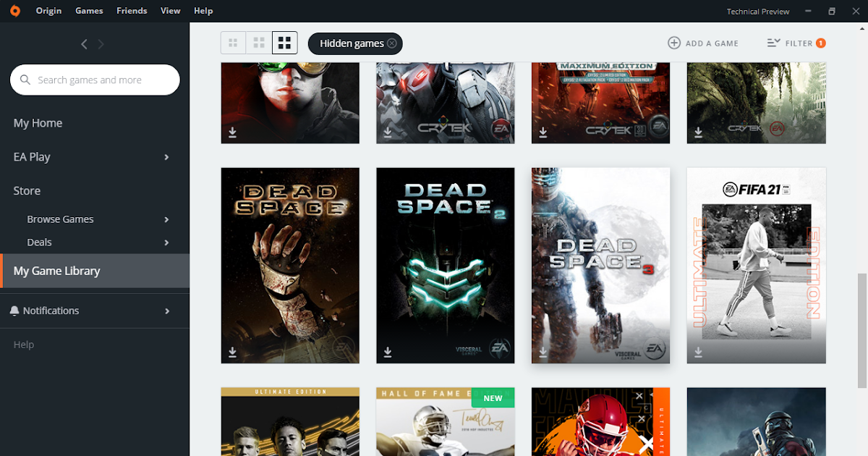Open the Filter panel
The width and height of the screenshot is (868, 456).
[796, 43]
